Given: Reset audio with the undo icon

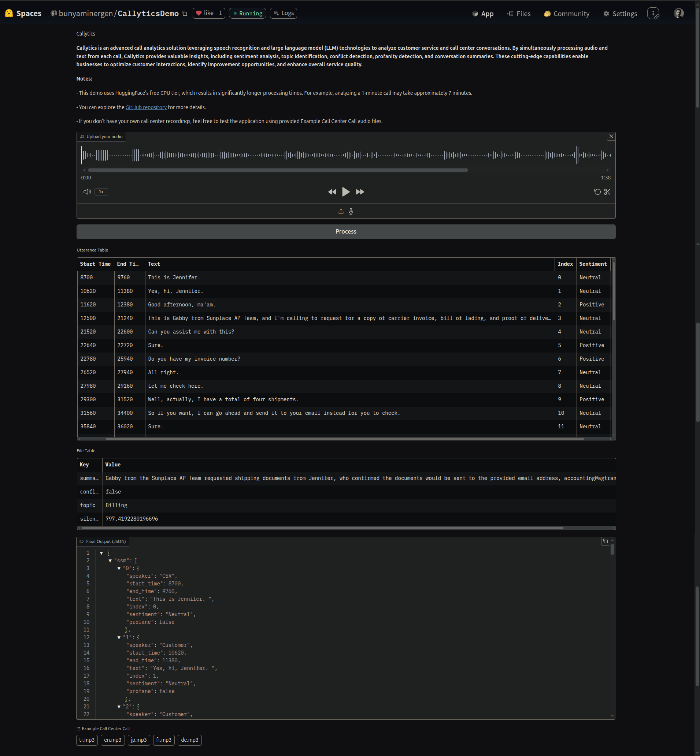Looking at the screenshot, I should click(597, 192).
